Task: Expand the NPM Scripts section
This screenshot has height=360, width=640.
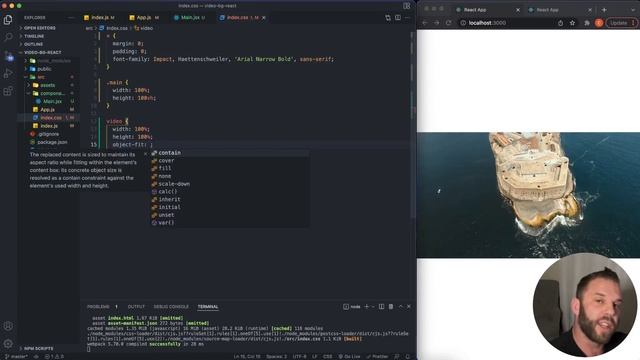Action: (x=38, y=348)
